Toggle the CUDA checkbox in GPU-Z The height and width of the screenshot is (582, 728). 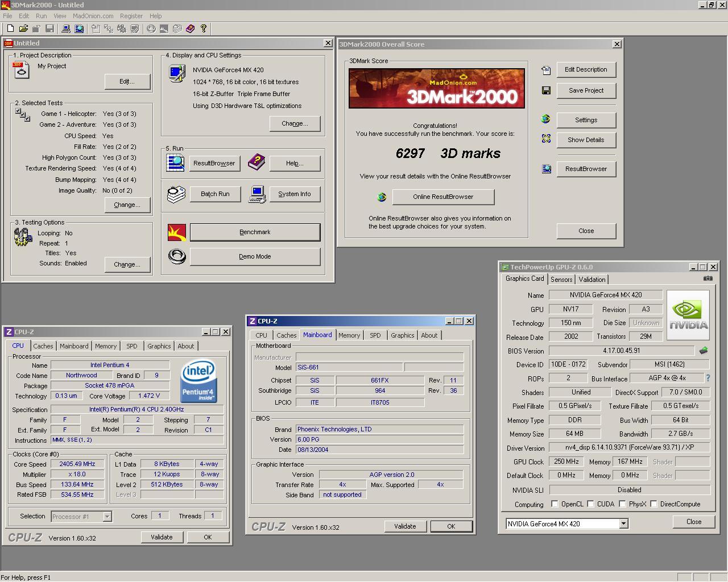(590, 504)
